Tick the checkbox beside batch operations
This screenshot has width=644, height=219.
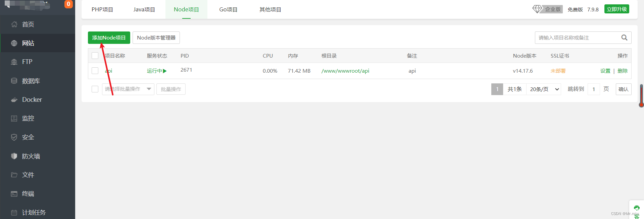pos(95,89)
